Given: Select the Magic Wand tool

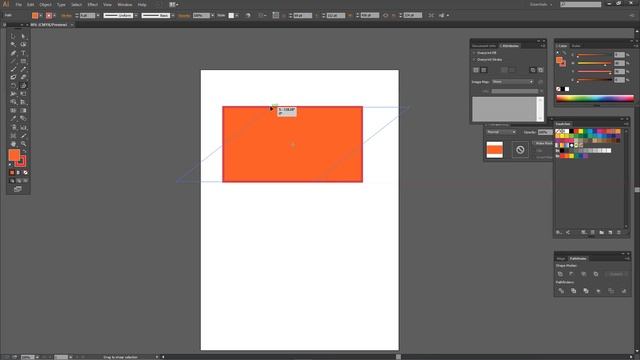Looking at the screenshot, I should [x=13, y=44].
